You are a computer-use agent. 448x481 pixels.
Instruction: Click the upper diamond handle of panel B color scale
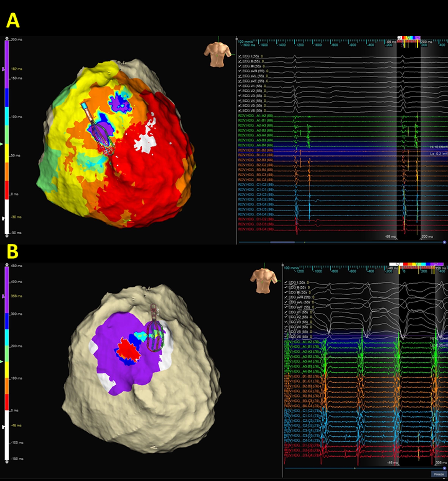[x=7, y=264]
